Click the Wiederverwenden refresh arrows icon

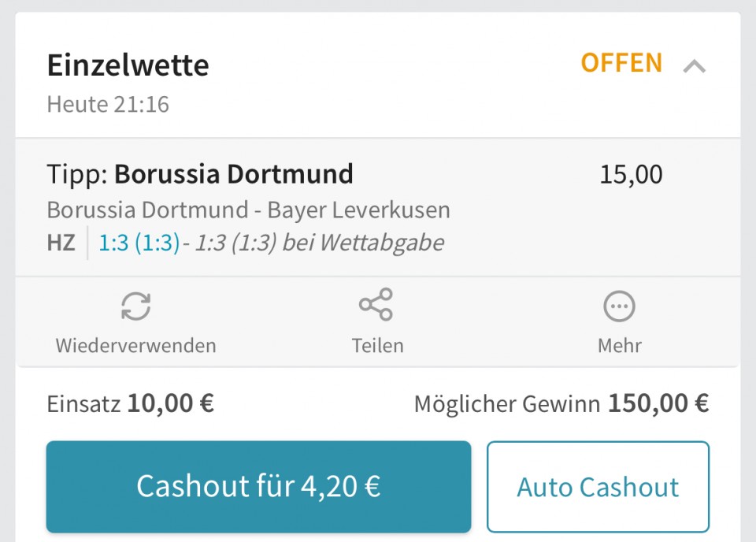[136, 306]
